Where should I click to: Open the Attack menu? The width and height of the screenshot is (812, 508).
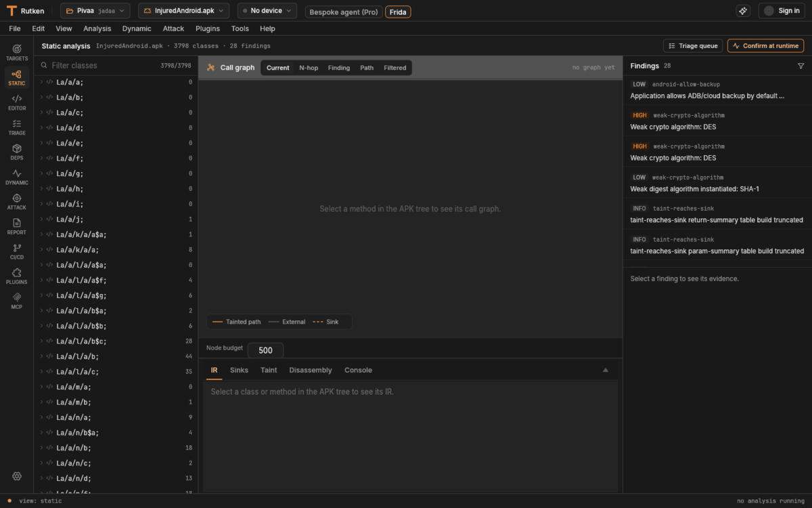tap(173, 28)
